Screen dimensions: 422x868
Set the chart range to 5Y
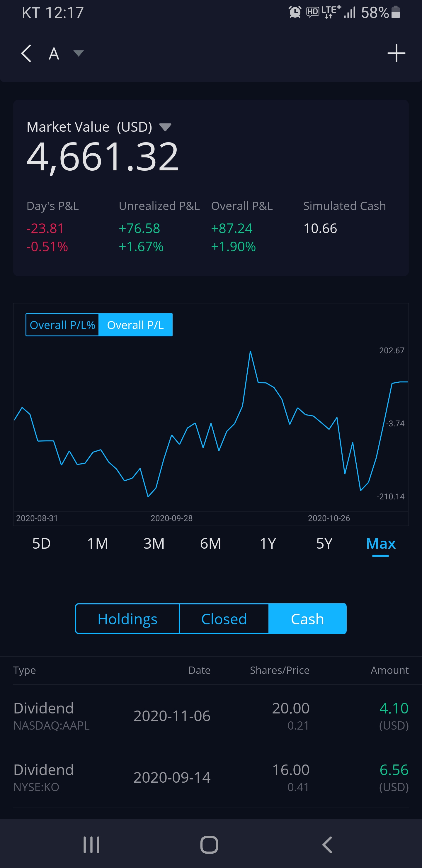coord(324,543)
